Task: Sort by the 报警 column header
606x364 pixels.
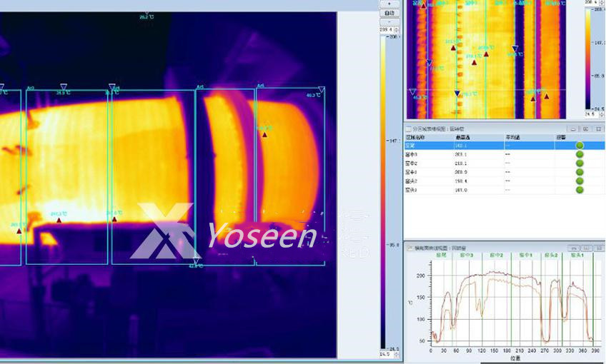Action: (x=580, y=138)
